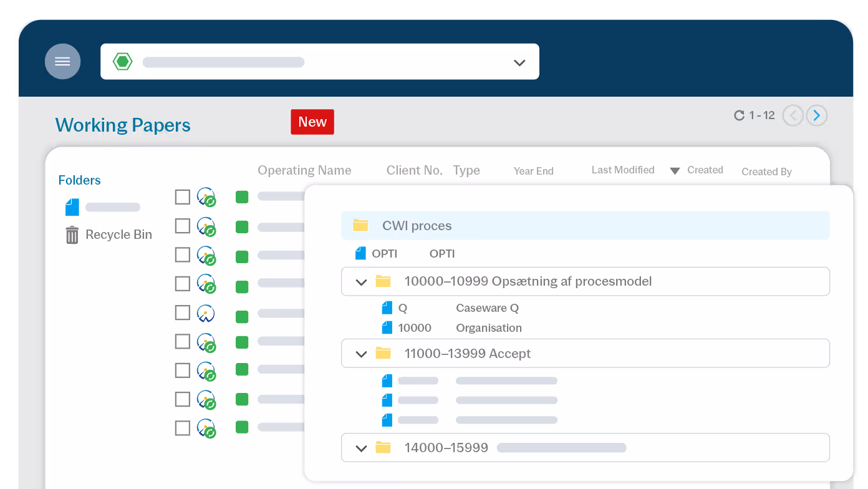The width and height of the screenshot is (868, 489).
Task: Click the blue document icon under Folders
Action: [x=72, y=207]
